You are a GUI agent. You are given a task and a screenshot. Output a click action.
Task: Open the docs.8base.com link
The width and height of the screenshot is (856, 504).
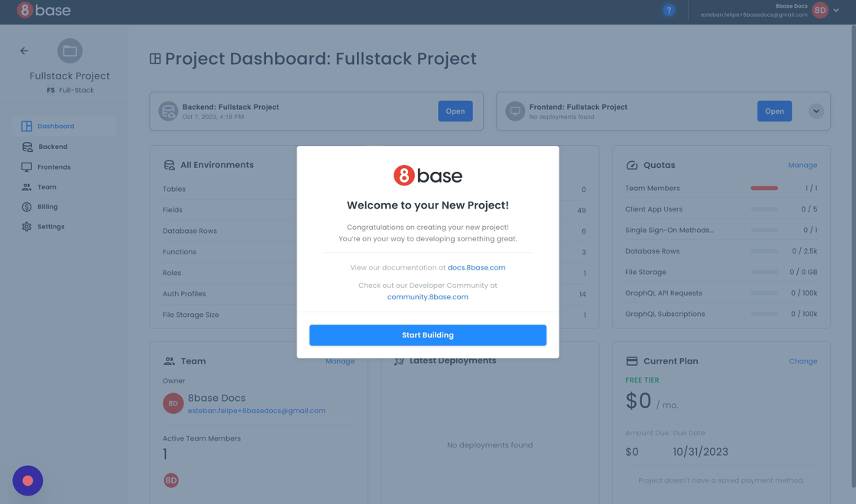tap(476, 268)
